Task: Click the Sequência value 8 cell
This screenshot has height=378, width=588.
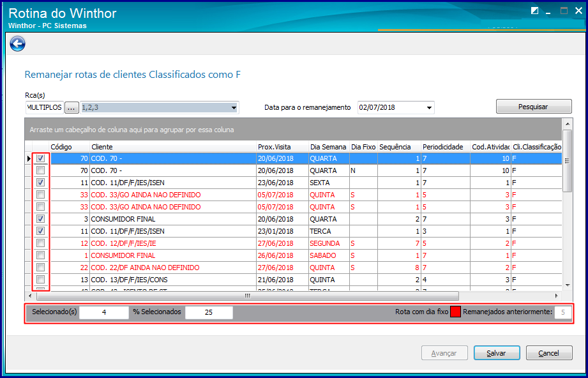Action: click(400, 268)
